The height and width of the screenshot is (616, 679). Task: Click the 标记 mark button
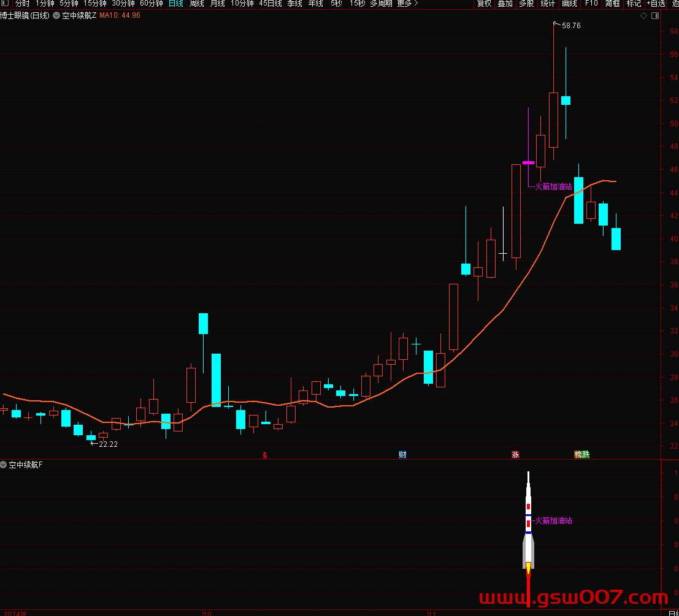pos(634,4)
